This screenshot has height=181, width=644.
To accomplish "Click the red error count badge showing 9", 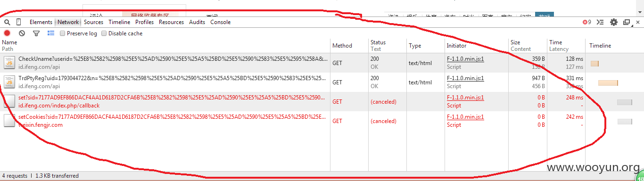I will (587, 22).
